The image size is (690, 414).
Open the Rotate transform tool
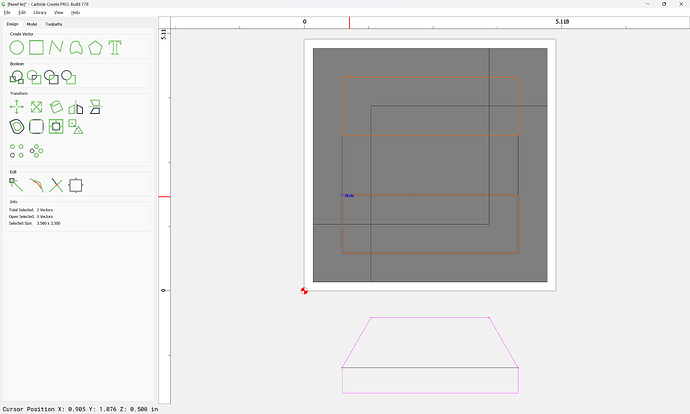(56, 107)
